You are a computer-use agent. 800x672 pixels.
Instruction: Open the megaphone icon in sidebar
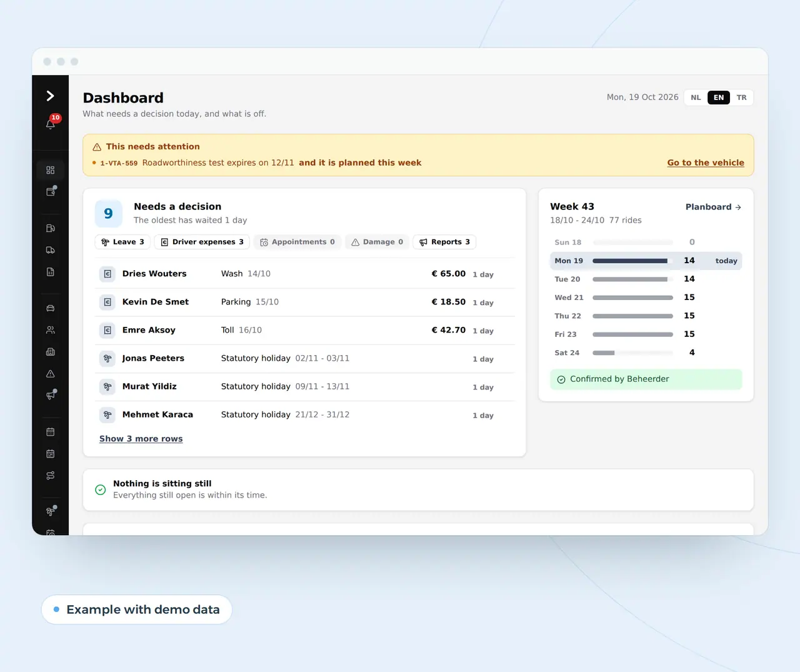pos(51,395)
